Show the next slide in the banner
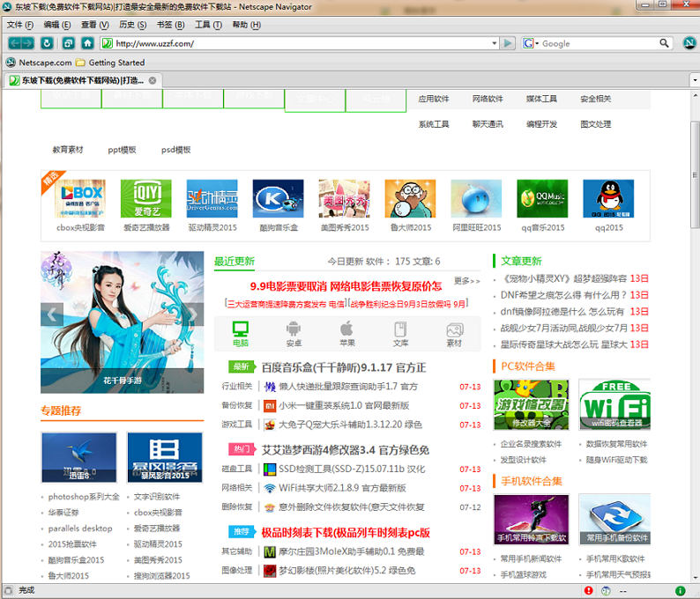 click(194, 314)
